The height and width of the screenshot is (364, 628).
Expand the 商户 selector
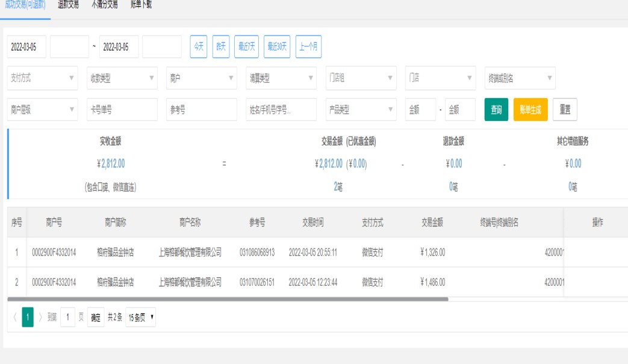[x=201, y=78]
